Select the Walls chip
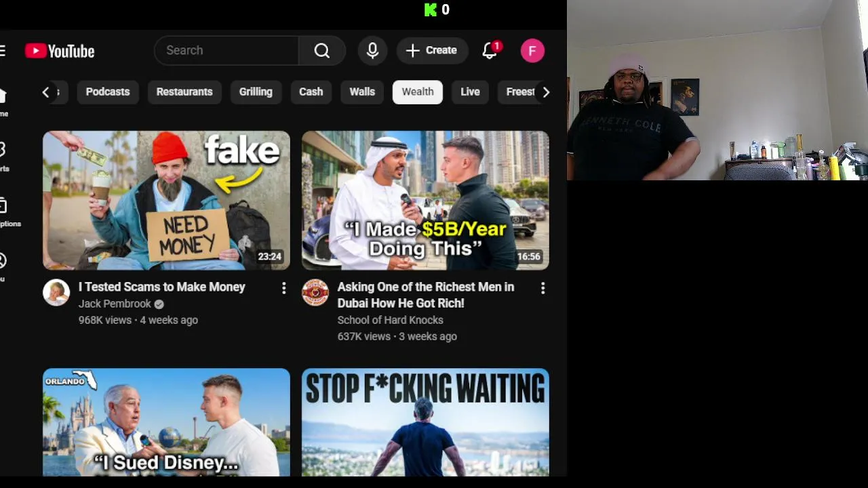 (362, 92)
